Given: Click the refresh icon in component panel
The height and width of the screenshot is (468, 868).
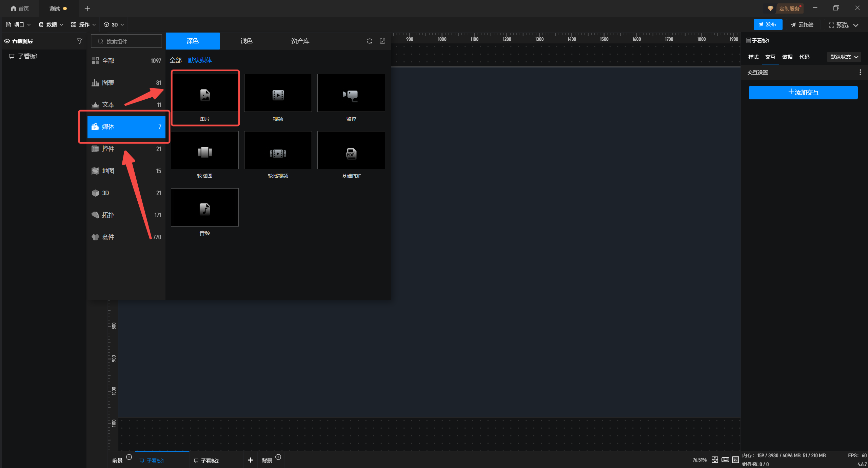Looking at the screenshot, I should (x=370, y=41).
